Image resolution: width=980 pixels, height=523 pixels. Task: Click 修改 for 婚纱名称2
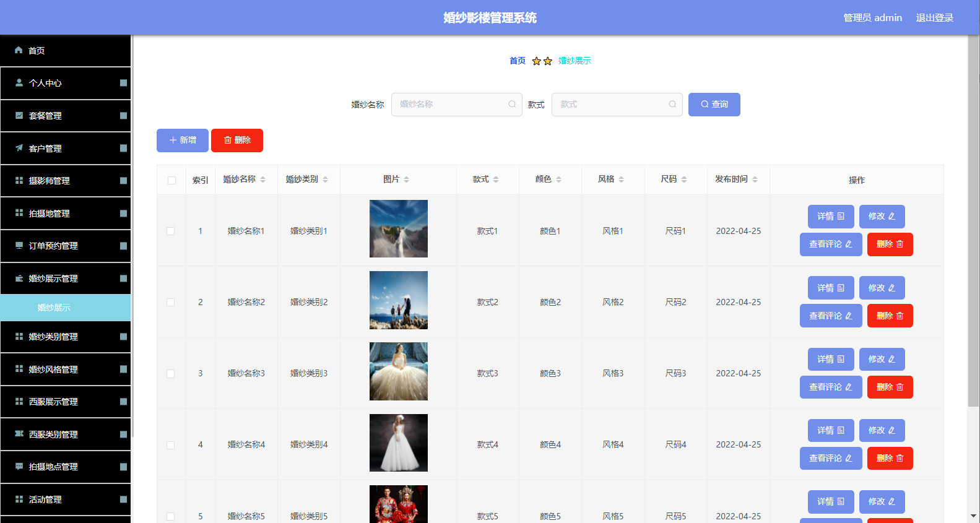tap(882, 288)
